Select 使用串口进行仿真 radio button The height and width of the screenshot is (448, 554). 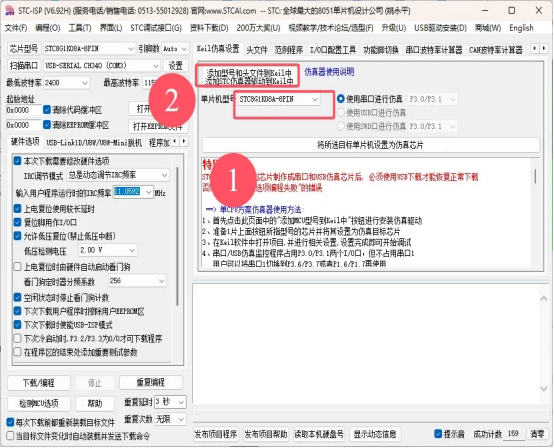[x=341, y=99]
